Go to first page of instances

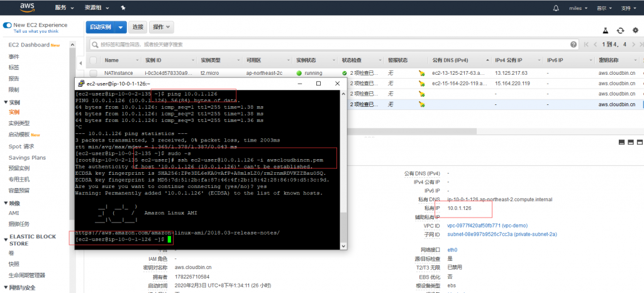[587, 44]
